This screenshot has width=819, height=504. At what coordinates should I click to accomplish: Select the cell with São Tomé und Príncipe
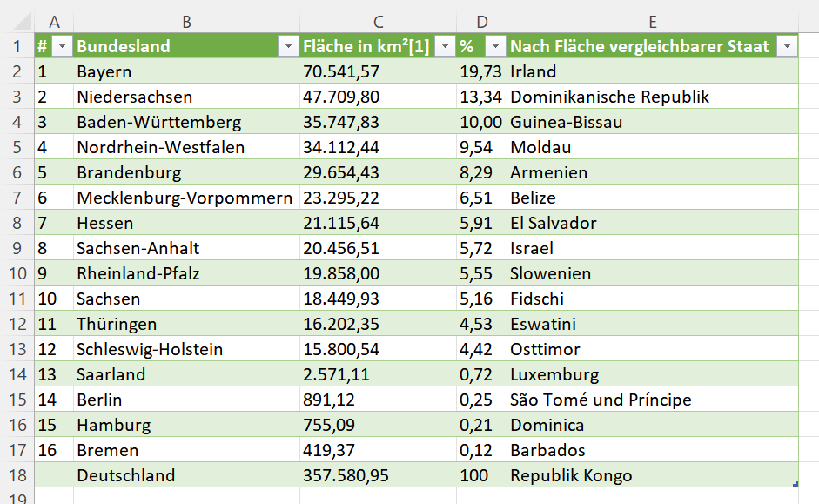coord(653,400)
